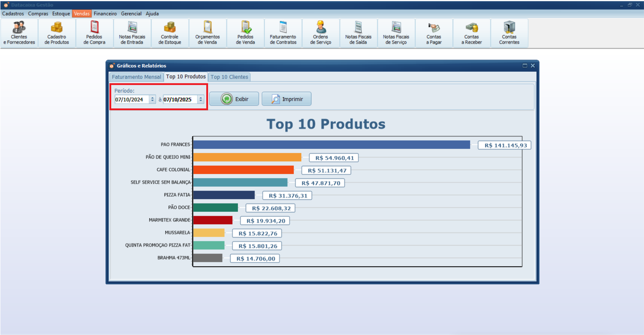Open Orçamentos de Venda from the toolbar

point(207,33)
